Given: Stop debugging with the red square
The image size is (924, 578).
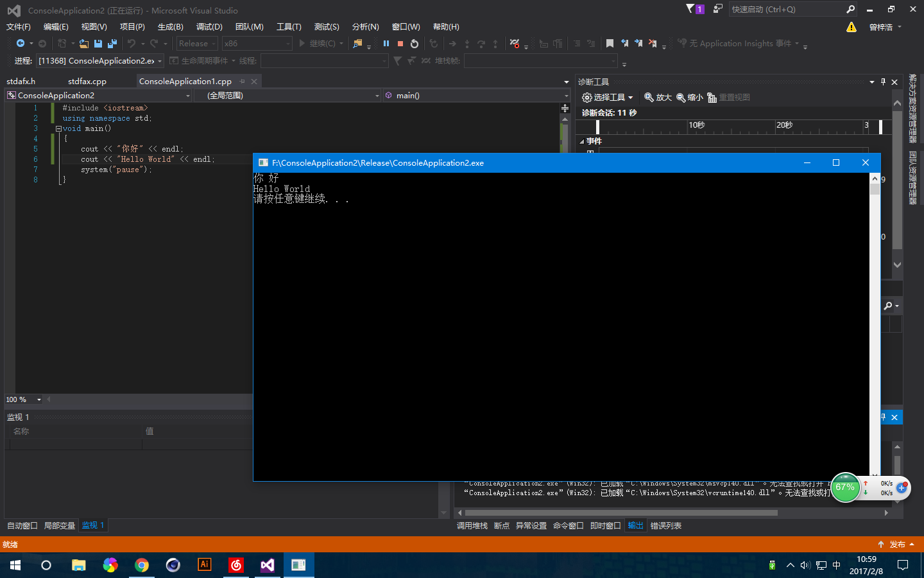Looking at the screenshot, I should (x=400, y=44).
